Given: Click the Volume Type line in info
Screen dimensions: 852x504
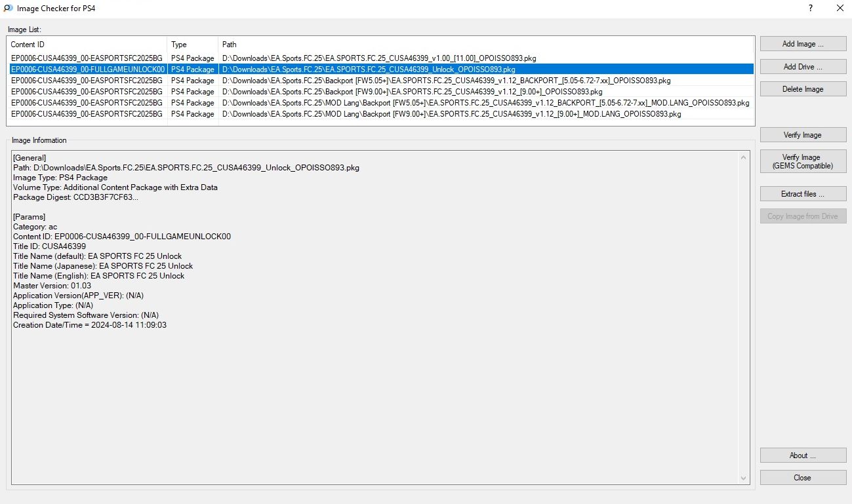Looking at the screenshot, I should [x=115, y=187].
